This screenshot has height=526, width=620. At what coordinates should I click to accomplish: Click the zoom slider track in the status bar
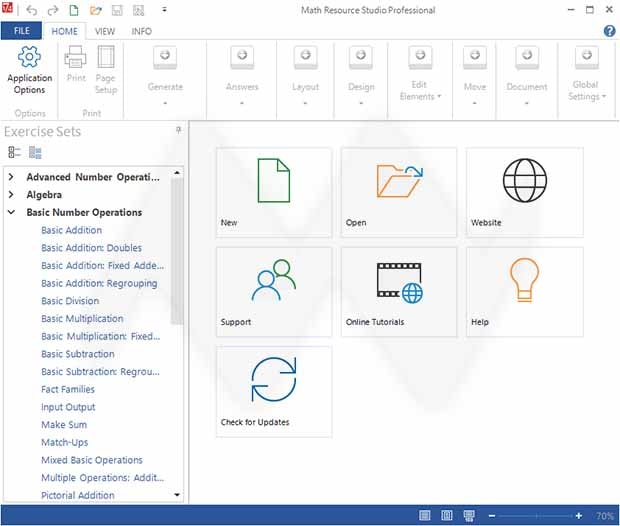535,516
